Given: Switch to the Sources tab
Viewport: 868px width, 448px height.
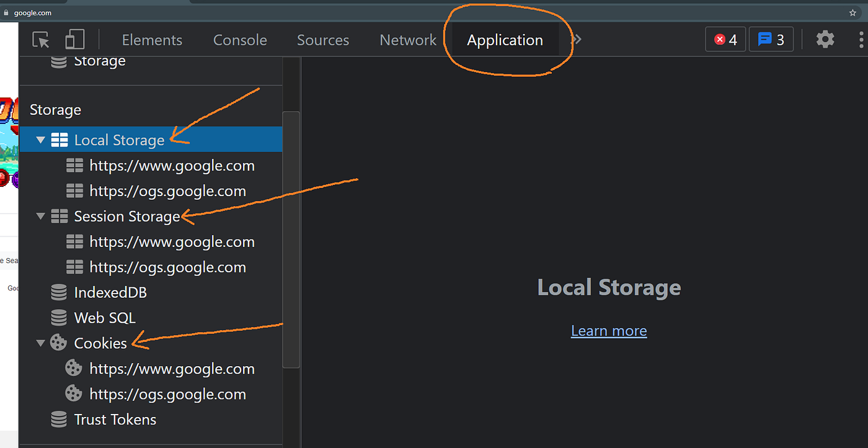Looking at the screenshot, I should tap(323, 40).
